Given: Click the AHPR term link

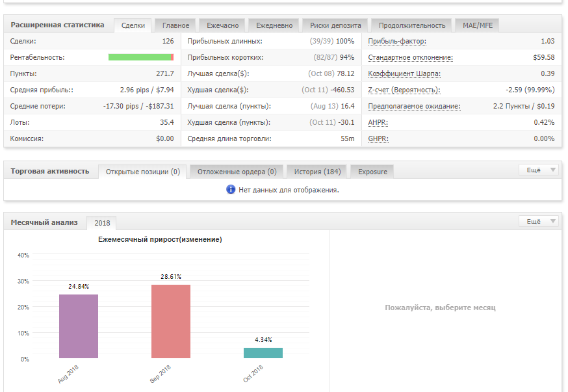Looking at the screenshot, I should click(378, 122).
